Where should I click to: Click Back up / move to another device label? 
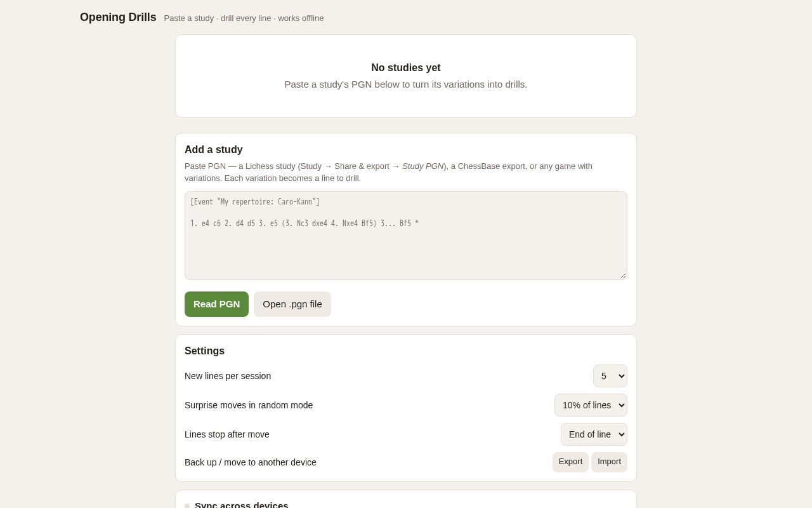(251, 462)
